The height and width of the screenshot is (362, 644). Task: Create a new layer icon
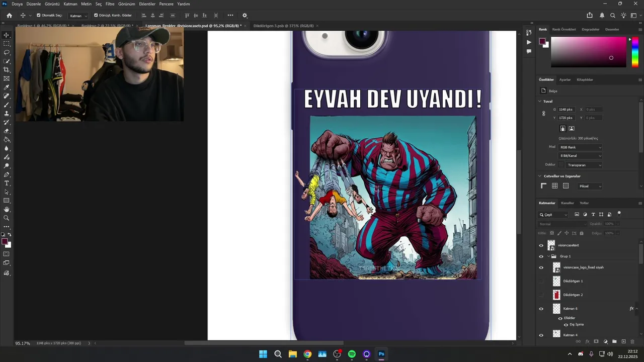[x=623, y=341]
